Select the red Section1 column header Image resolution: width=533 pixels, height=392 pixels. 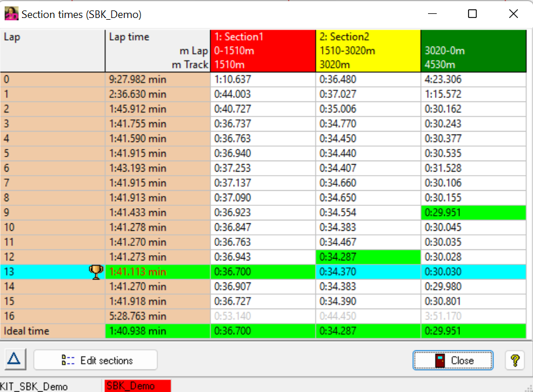point(263,50)
